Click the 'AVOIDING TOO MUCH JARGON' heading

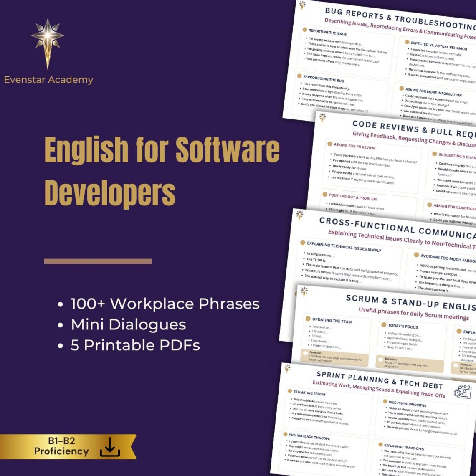[x=448, y=258]
